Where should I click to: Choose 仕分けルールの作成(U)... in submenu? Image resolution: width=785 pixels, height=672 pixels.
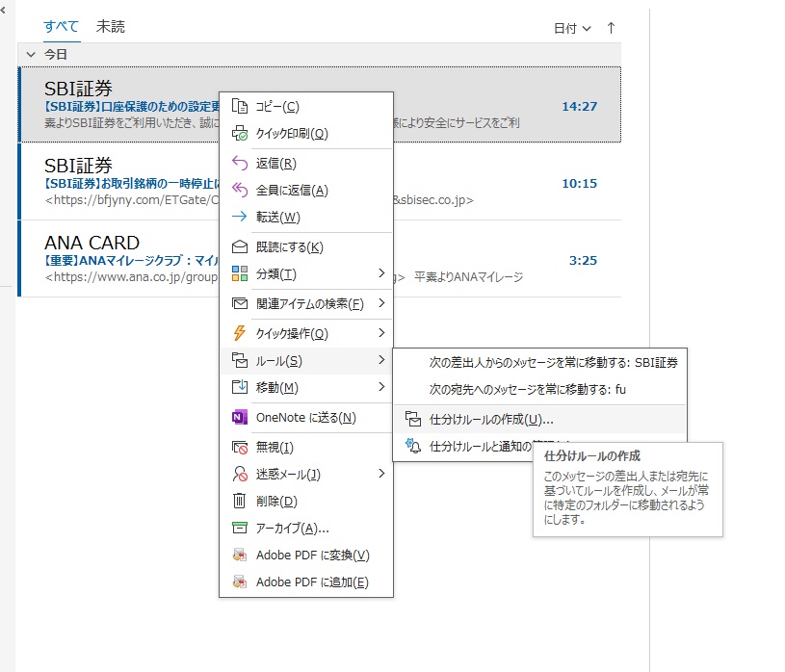(x=539, y=420)
